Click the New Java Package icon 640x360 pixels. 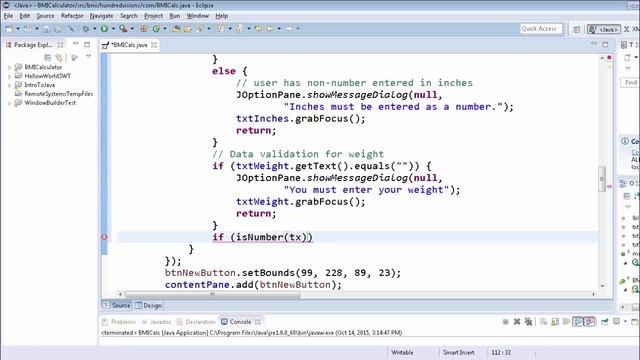pos(144,29)
